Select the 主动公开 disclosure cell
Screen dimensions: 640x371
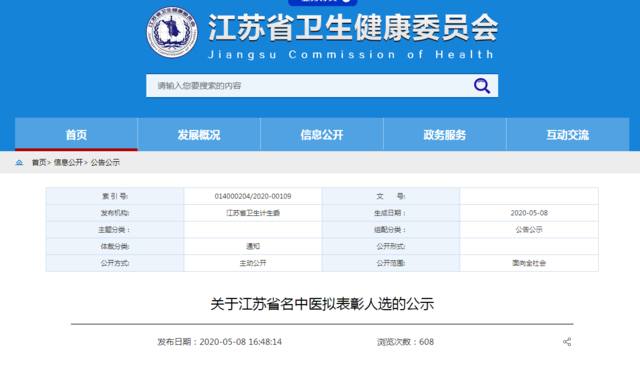(x=253, y=263)
